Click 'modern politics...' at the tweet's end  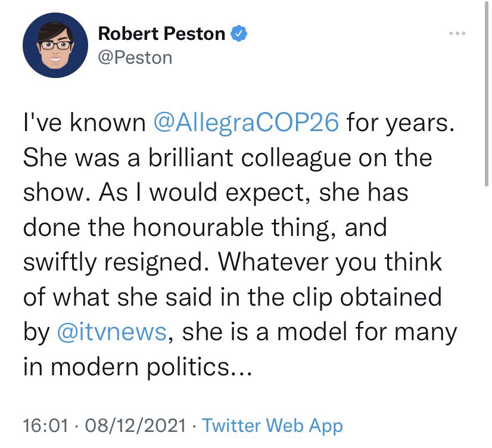click(151, 367)
